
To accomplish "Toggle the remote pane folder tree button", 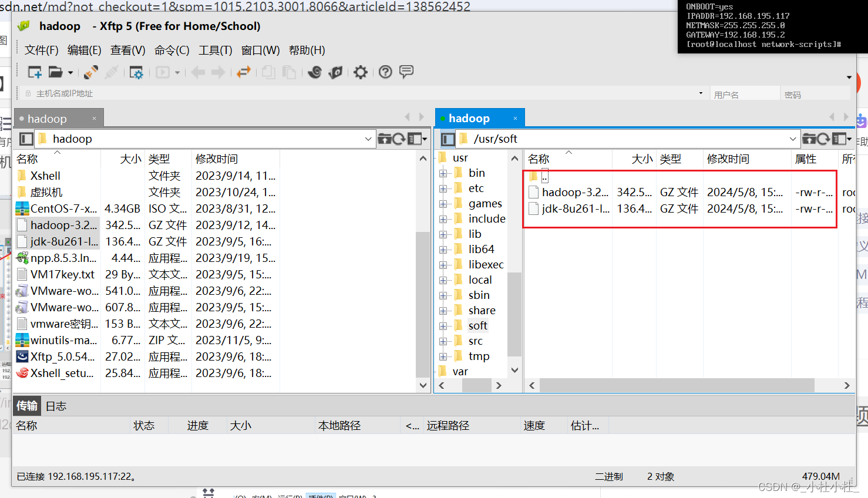I will 448,139.
